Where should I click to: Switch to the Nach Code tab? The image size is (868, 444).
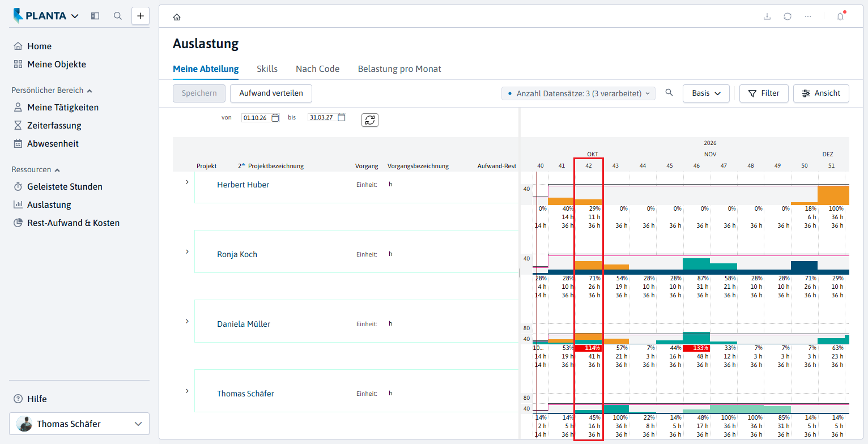click(318, 69)
